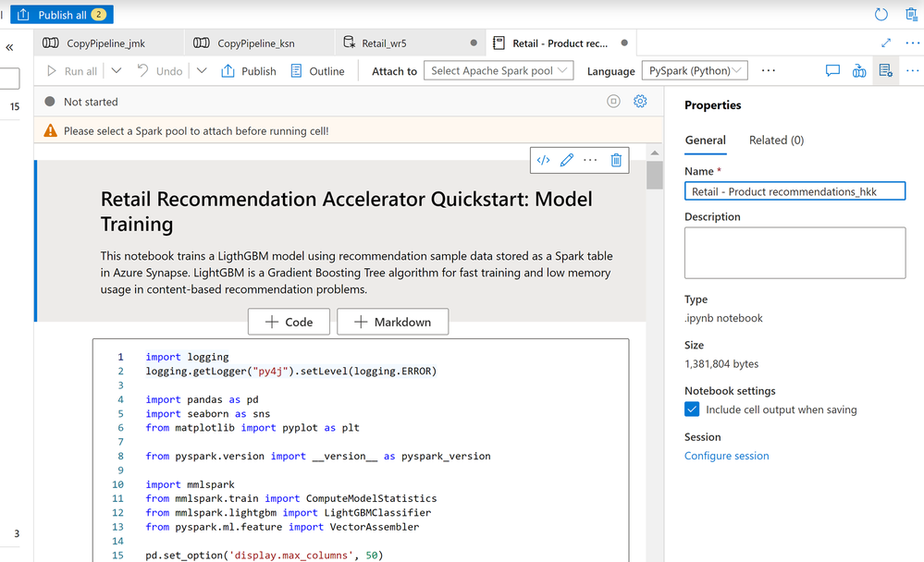The width and height of the screenshot is (924, 562).
Task: Select the Related (0) tab
Action: click(776, 140)
